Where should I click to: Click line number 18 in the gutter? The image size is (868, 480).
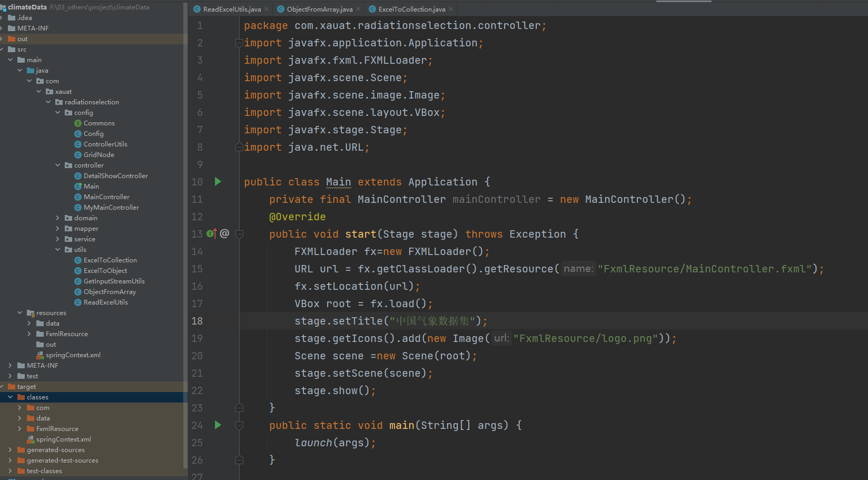click(197, 321)
